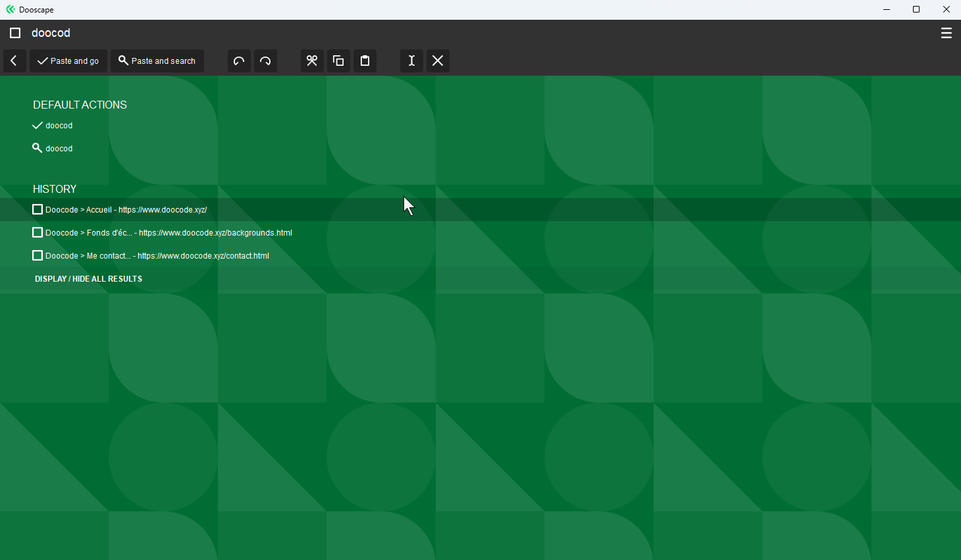Open the backgrounds.html history entry

click(x=169, y=233)
